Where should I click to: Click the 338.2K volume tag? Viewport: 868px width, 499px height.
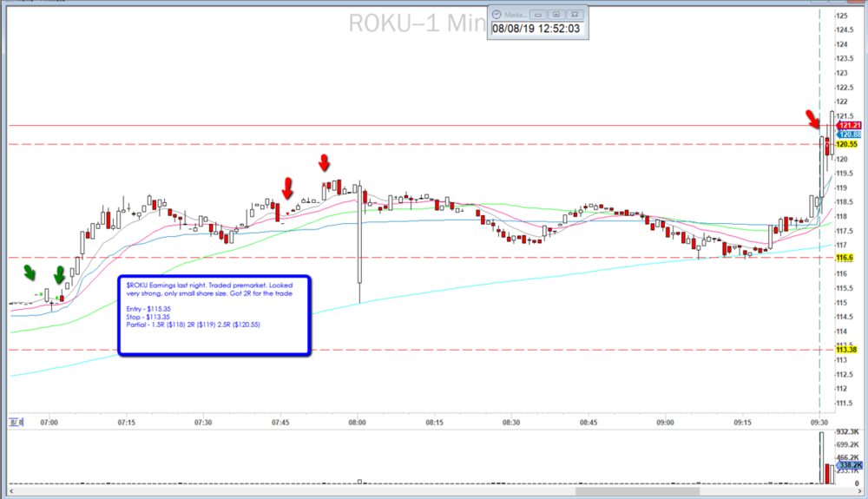pyautogui.click(x=849, y=465)
